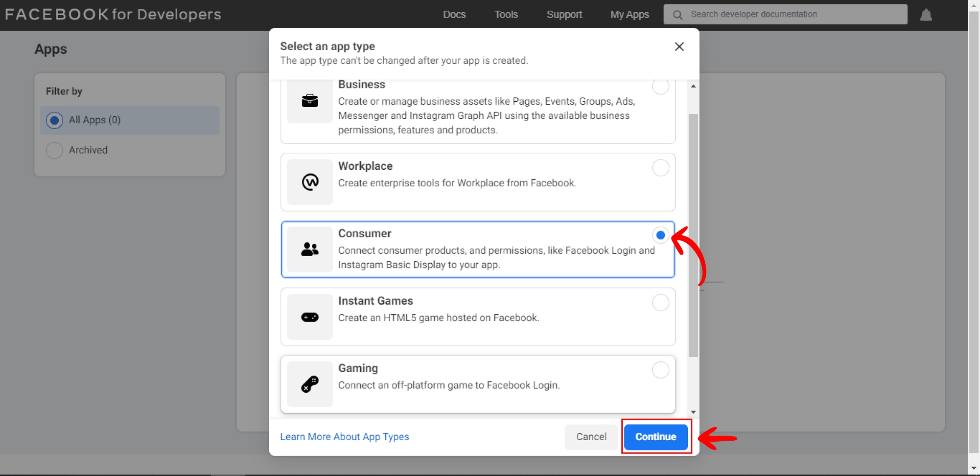Click the search magnifier icon
The width and height of the screenshot is (980, 476).
[x=678, y=15]
